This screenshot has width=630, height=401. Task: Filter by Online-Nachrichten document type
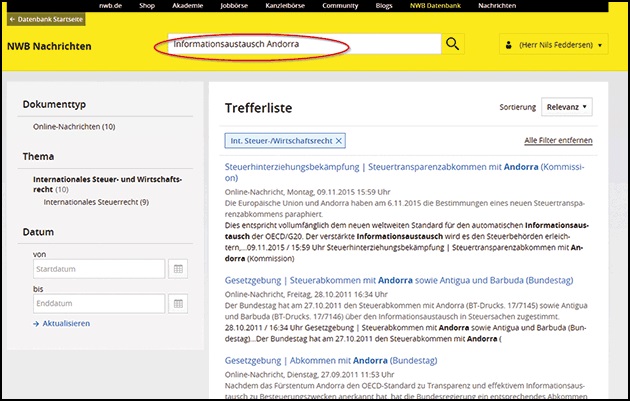[x=74, y=127]
